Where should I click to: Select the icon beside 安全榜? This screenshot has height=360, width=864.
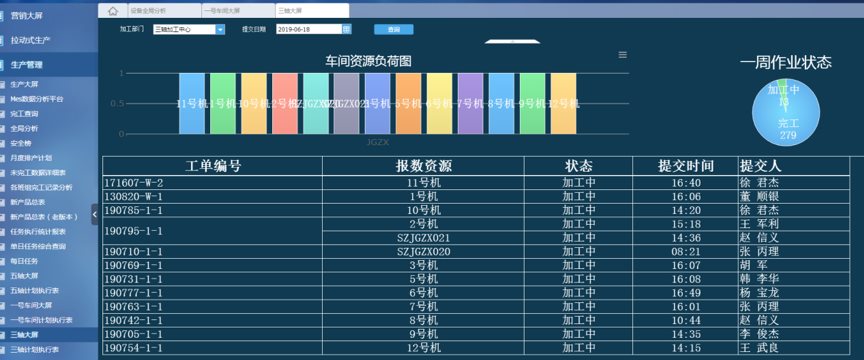[x=2, y=143]
